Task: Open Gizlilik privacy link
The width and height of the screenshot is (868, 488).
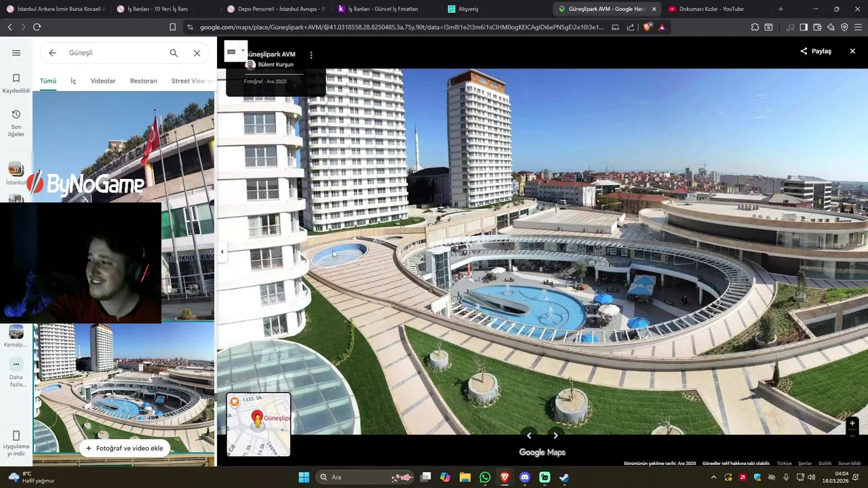Action: click(825, 464)
